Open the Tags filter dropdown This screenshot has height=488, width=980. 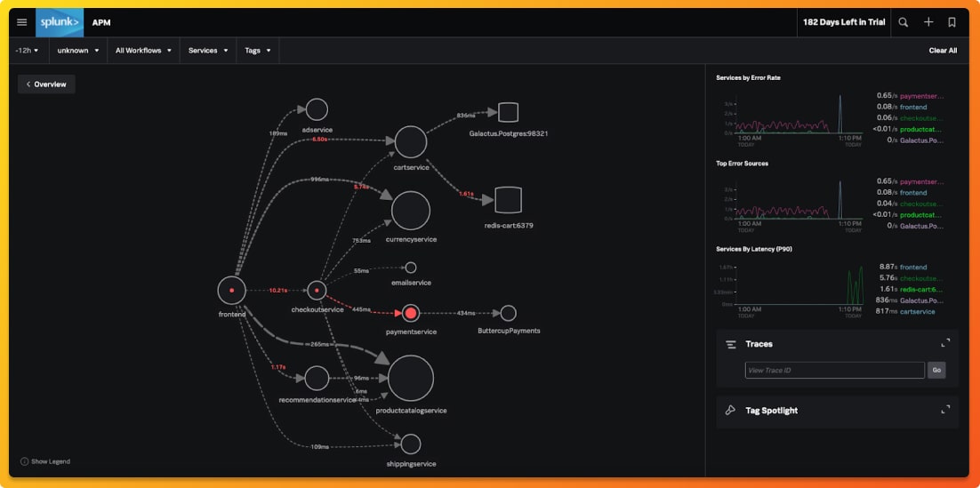(x=258, y=51)
